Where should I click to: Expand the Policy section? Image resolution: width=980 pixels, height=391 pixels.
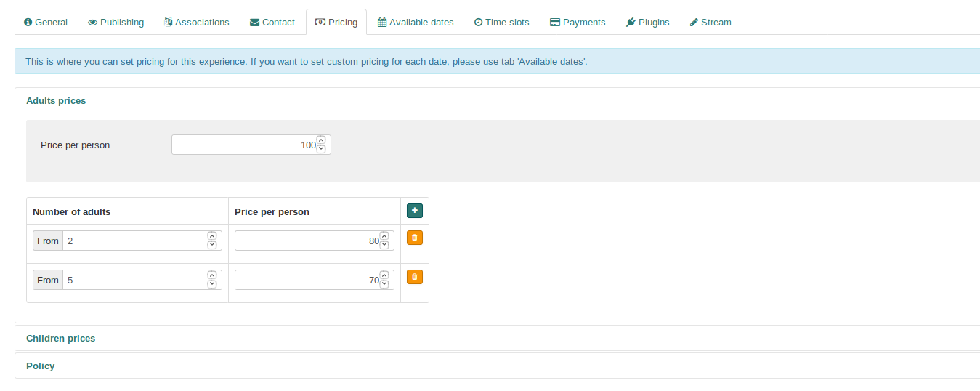tap(41, 366)
